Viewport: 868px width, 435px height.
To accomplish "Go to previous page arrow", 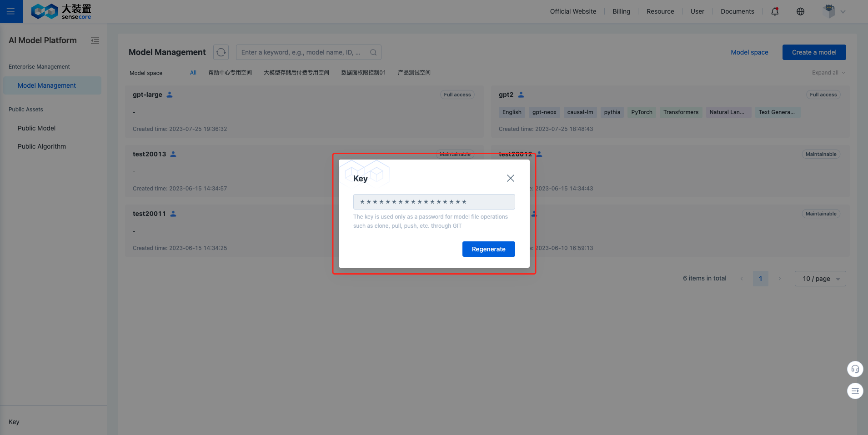I will pos(742,279).
